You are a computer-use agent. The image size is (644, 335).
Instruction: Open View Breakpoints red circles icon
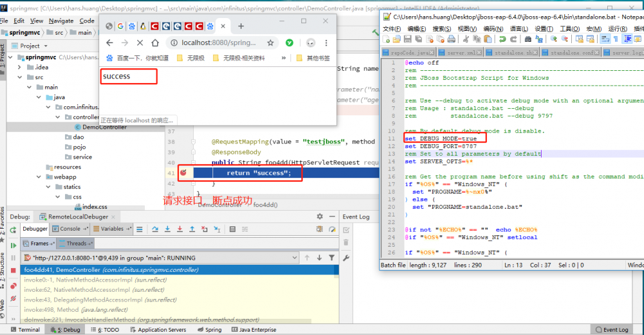coord(13,286)
